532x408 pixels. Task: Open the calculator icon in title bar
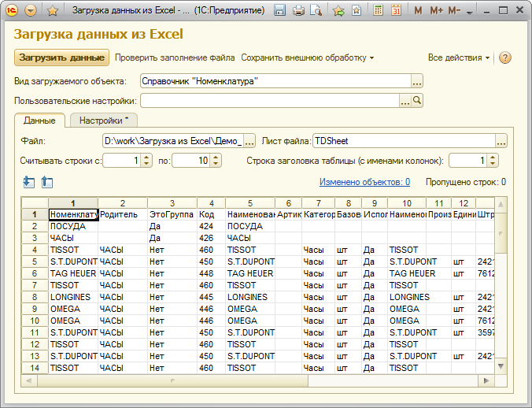coord(379,11)
